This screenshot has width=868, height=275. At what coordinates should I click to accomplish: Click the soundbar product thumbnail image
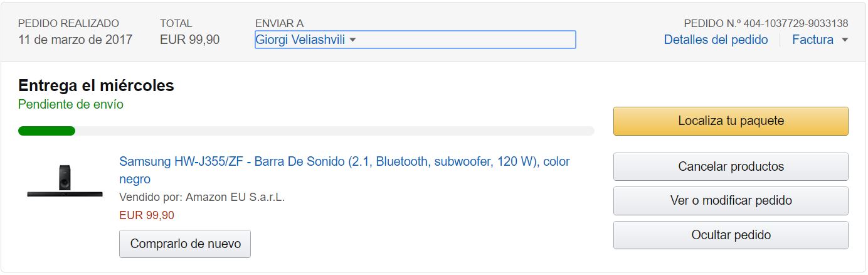pos(65,180)
